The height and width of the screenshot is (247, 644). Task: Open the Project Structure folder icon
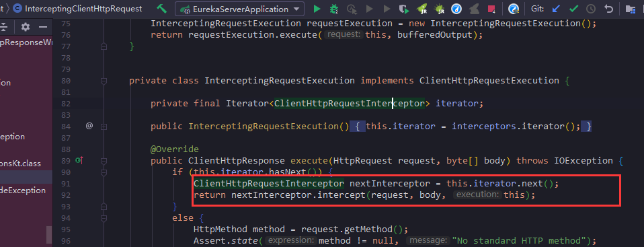[x=631, y=9]
